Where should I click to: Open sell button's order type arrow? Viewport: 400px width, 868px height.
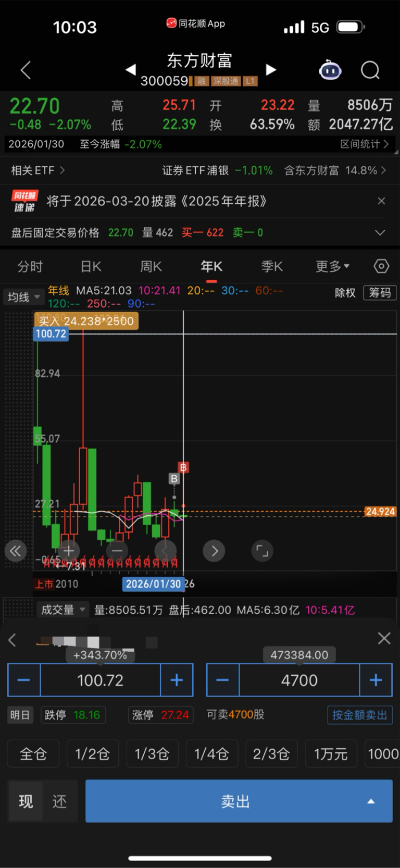[371, 801]
